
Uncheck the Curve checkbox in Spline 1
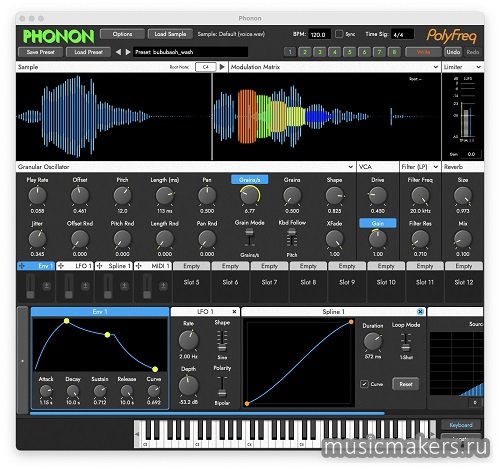(x=364, y=384)
